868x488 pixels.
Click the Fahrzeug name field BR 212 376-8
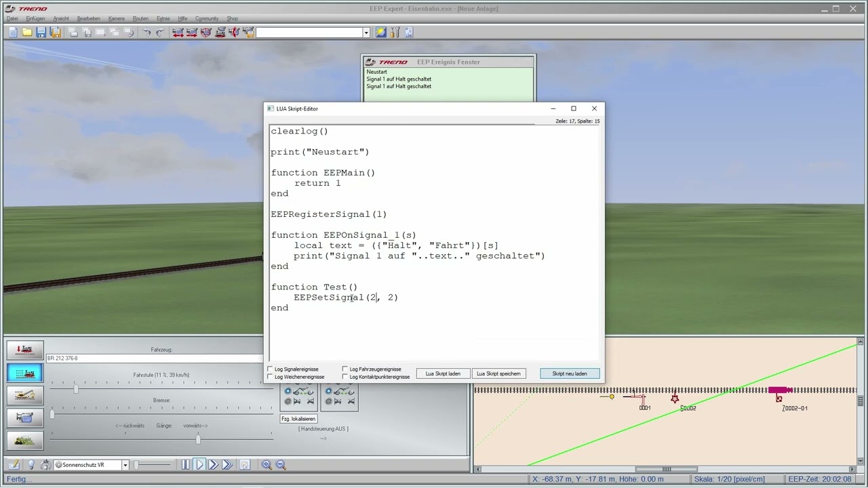point(155,358)
